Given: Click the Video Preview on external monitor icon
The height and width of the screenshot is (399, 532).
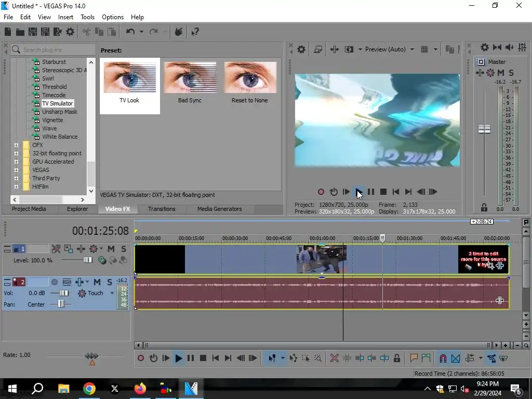Looking at the screenshot, I should click(x=318, y=49).
